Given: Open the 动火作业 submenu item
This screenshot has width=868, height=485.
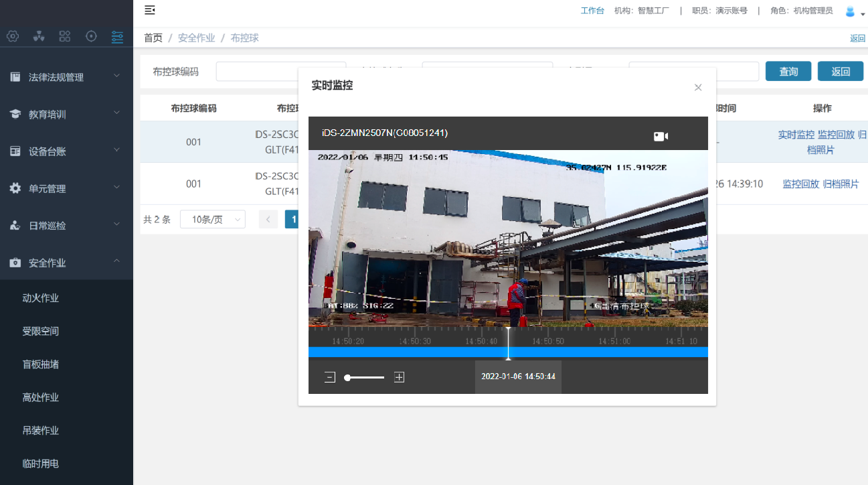Looking at the screenshot, I should (x=41, y=298).
